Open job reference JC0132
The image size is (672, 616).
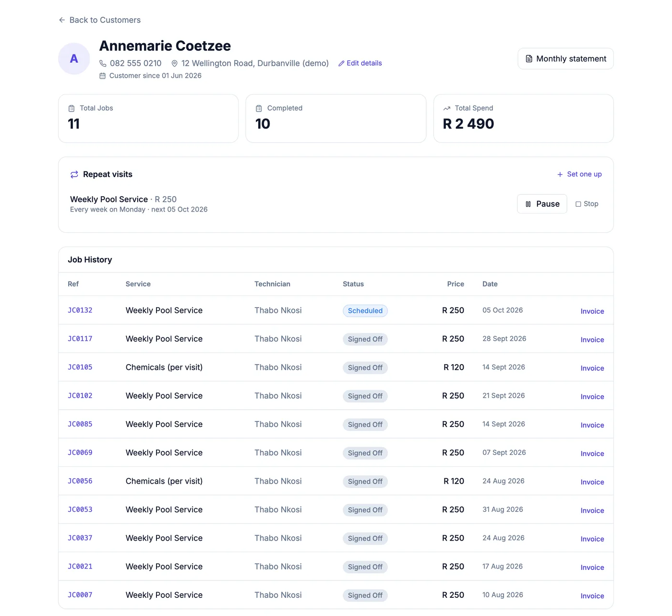(80, 310)
